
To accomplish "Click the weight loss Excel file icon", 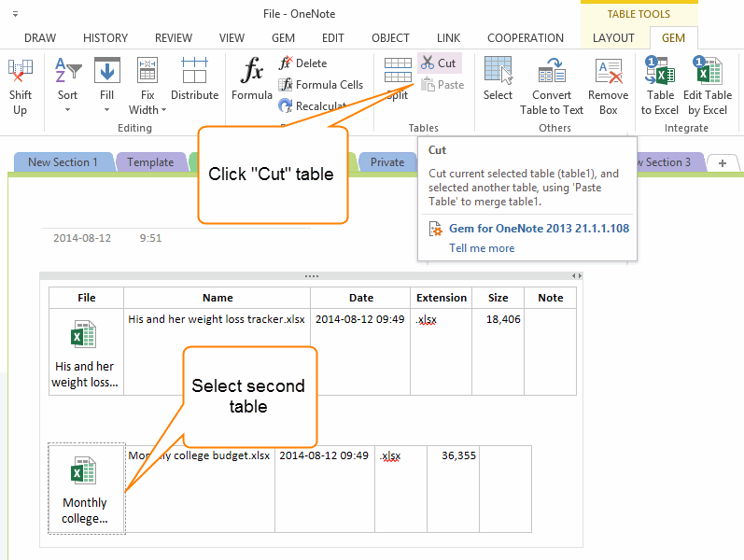I will pos(83,334).
